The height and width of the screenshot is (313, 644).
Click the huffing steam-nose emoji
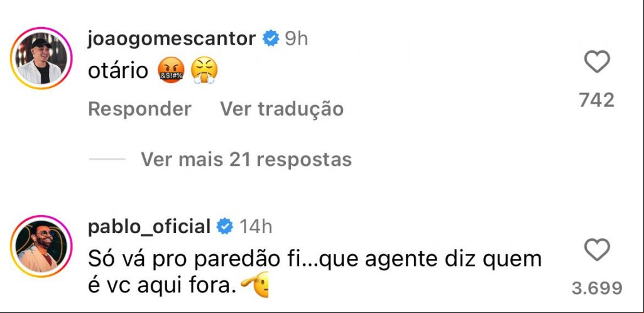204,70
